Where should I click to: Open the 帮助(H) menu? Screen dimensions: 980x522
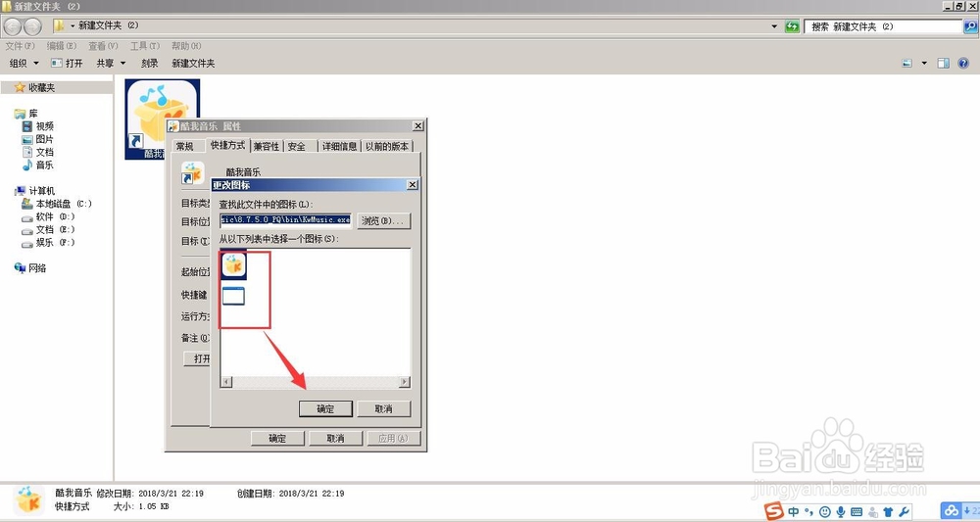[186, 46]
